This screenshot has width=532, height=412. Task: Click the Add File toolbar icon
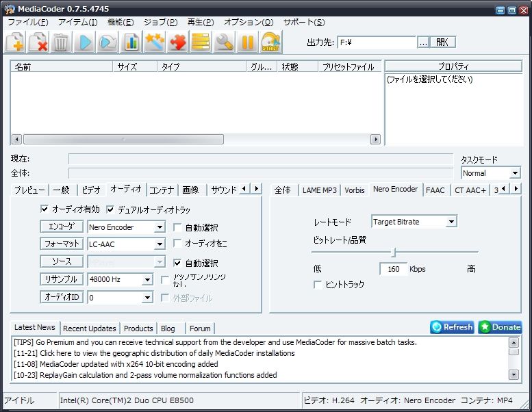[15, 42]
